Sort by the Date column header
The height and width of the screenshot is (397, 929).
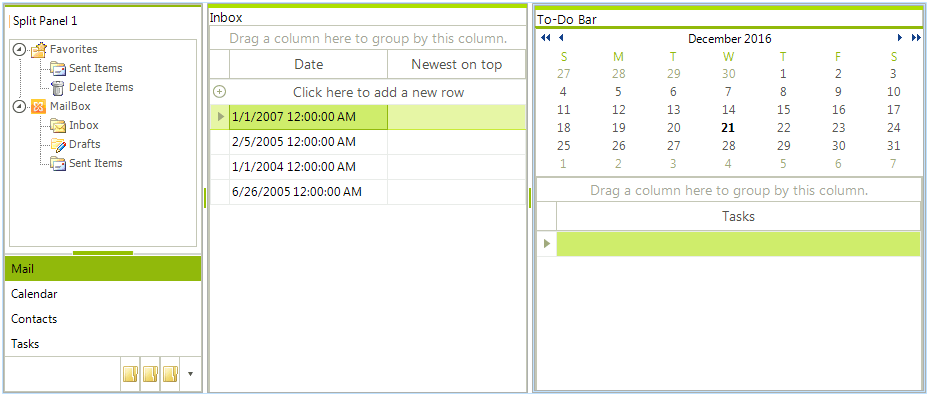click(x=309, y=65)
